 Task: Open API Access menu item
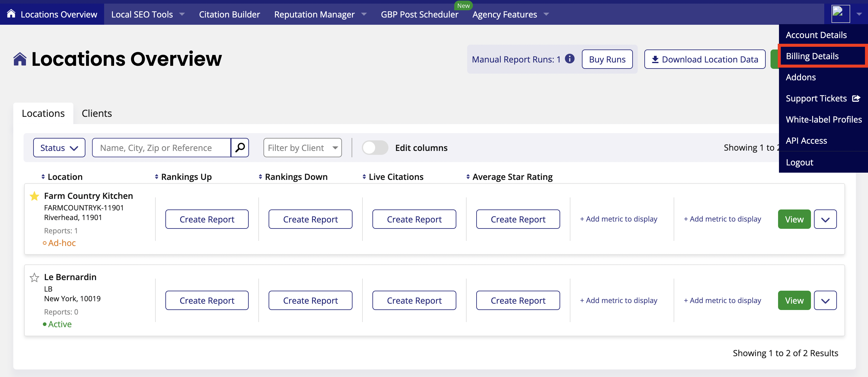click(x=823, y=140)
